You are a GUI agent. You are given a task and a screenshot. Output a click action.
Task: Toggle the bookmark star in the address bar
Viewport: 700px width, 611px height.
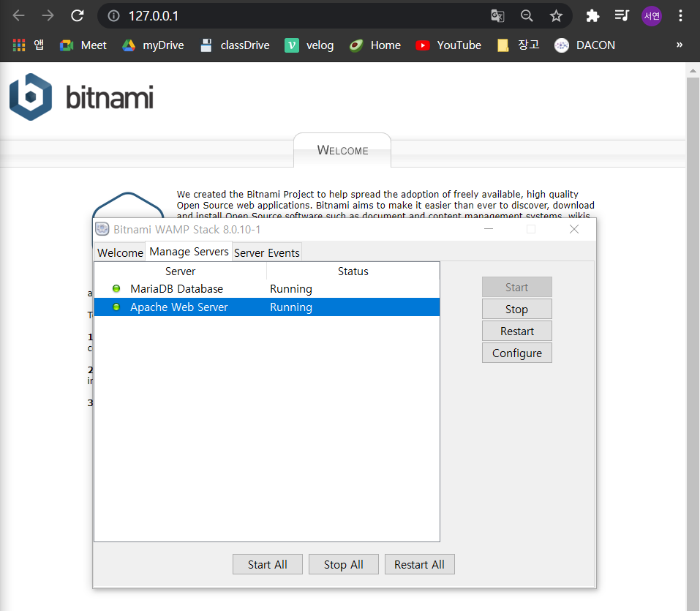click(556, 15)
